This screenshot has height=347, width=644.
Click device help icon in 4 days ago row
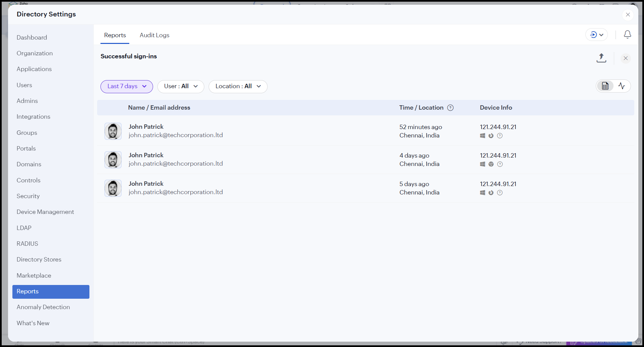(x=500, y=164)
